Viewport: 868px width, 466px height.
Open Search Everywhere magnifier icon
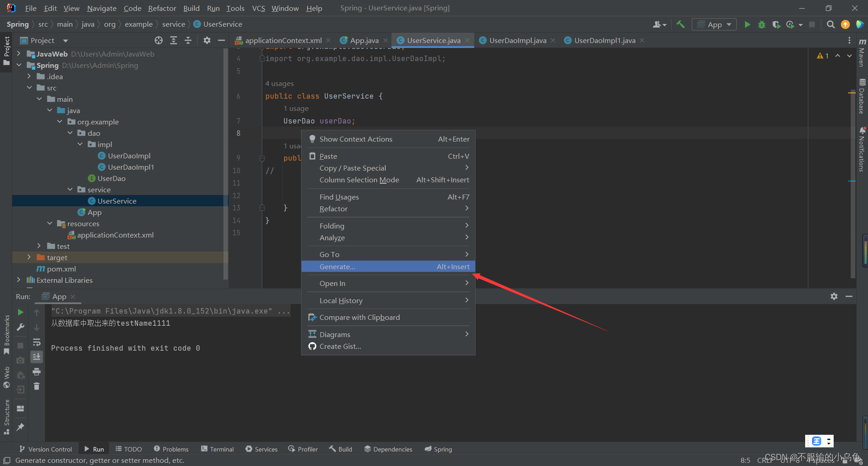(830, 24)
